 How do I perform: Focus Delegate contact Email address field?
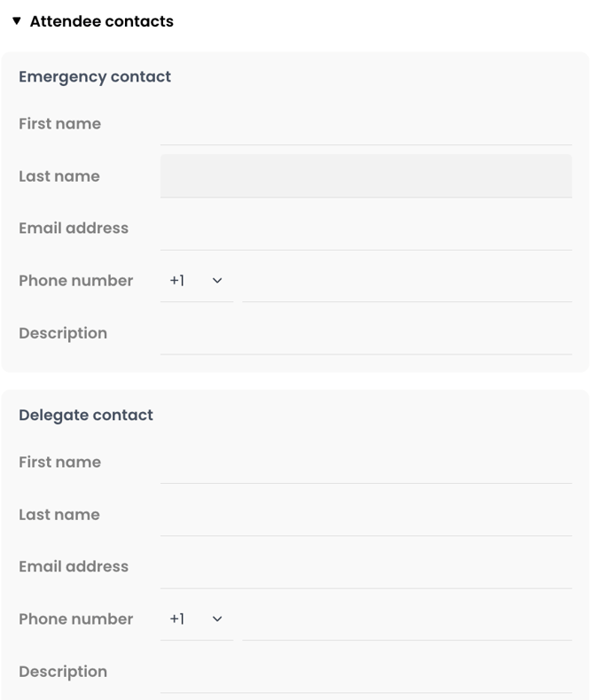pos(366,567)
